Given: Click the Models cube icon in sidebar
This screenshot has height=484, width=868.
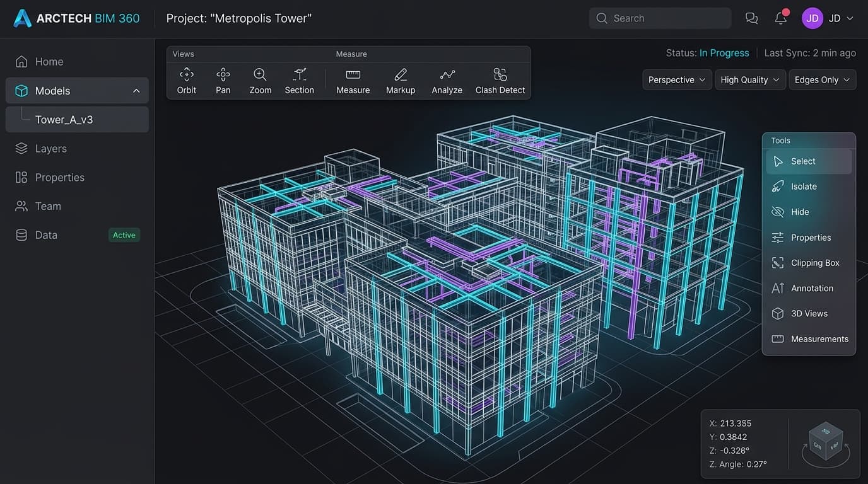Looking at the screenshot, I should point(21,91).
